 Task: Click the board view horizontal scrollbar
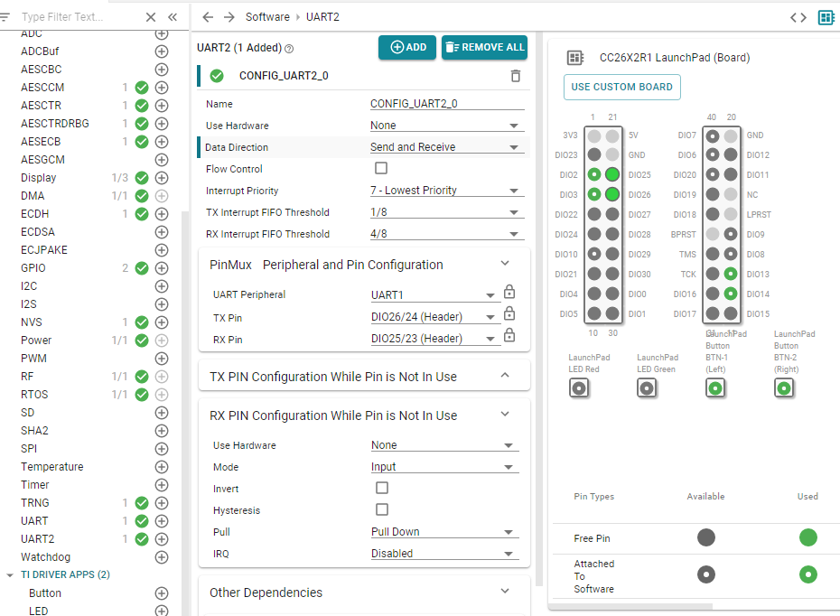click(631, 606)
